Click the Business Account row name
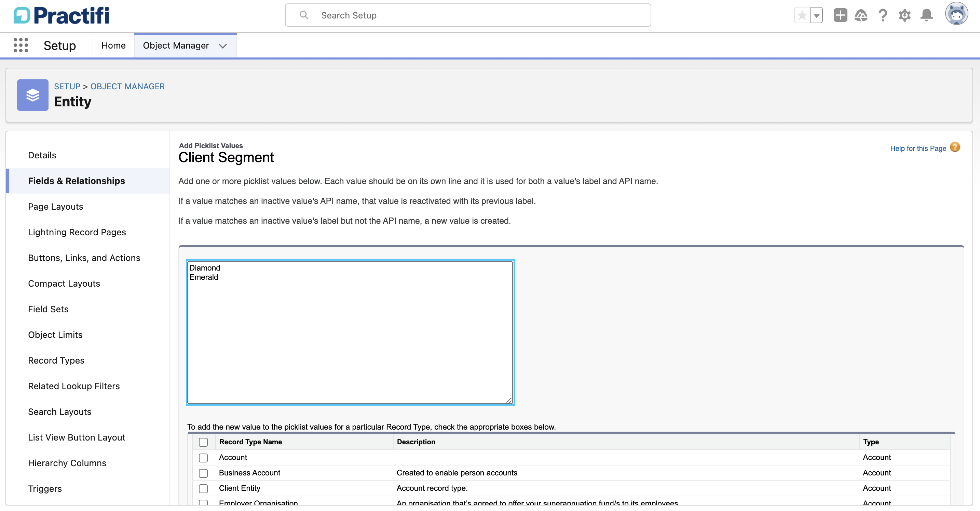Viewport: 980px width, 511px height. [249, 473]
